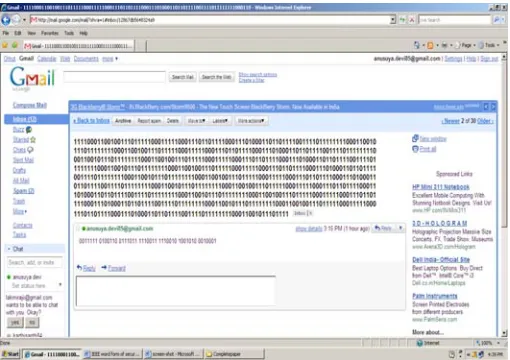
Task: Select the Gmail browser tab
Action: [79, 46]
